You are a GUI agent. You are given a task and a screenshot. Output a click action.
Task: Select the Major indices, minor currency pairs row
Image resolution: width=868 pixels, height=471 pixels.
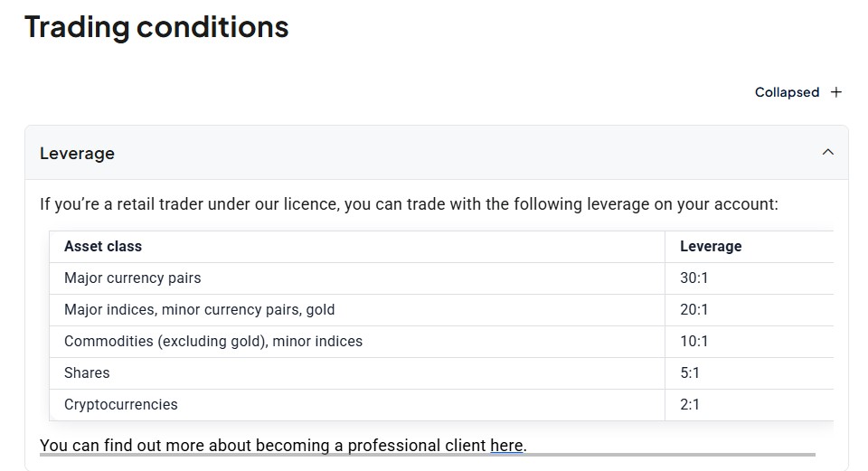[x=441, y=310]
